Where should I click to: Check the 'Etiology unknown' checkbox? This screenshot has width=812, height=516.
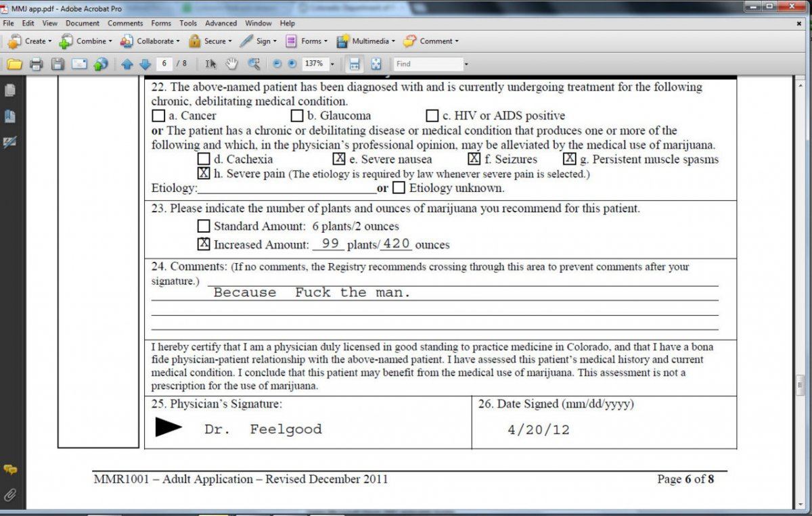pyautogui.click(x=399, y=187)
